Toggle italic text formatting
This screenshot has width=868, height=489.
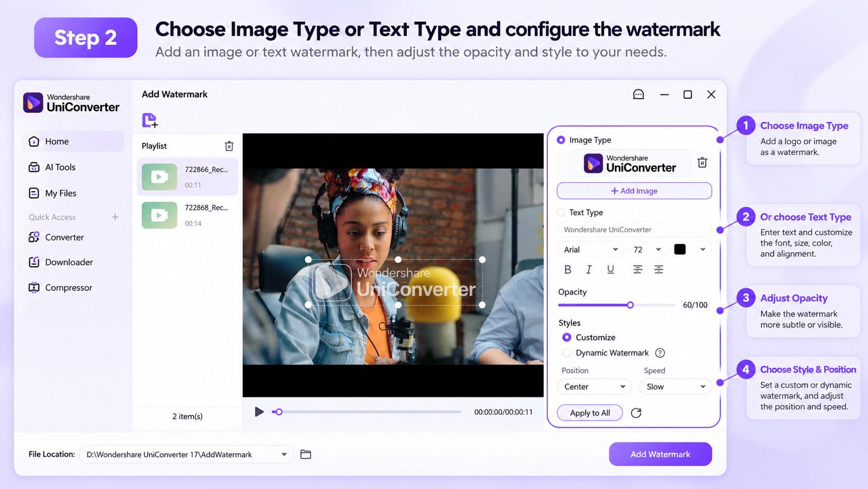pos(589,269)
